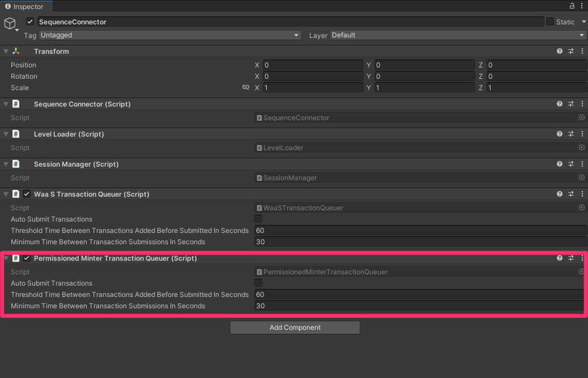Image resolution: width=588 pixels, height=378 pixels.
Task: Click the Sequence Connector help icon
Action: click(559, 104)
